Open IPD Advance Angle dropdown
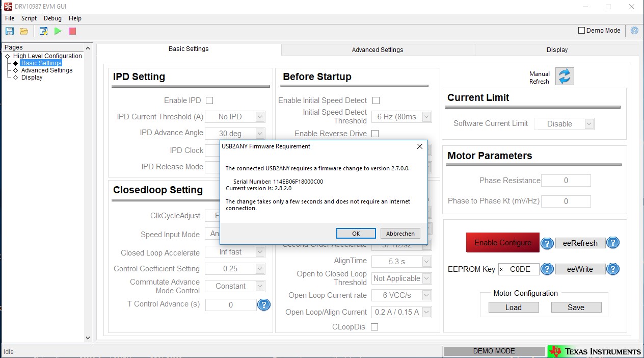 coord(260,134)
